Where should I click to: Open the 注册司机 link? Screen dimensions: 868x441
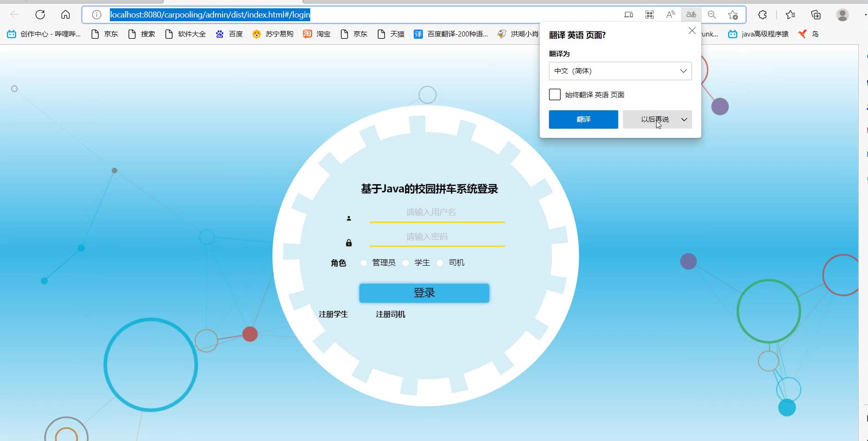391,314
